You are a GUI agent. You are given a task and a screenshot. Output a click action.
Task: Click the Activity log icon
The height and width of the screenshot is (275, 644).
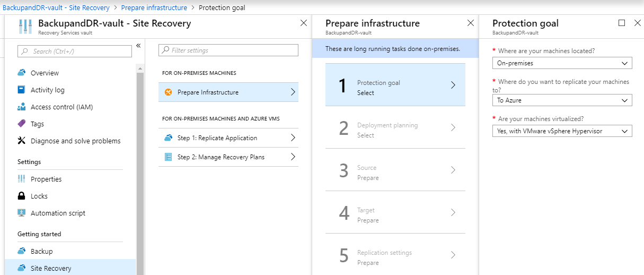21,90
